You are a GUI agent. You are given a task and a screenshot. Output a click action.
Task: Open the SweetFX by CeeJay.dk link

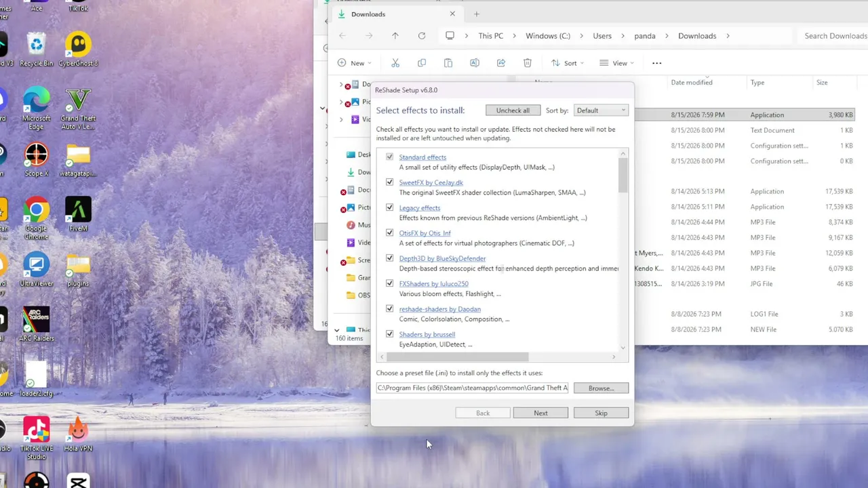point(431,182)
